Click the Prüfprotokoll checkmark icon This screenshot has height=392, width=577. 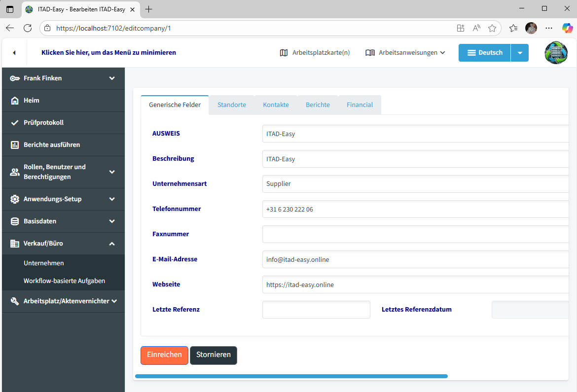tap(15, 123)
